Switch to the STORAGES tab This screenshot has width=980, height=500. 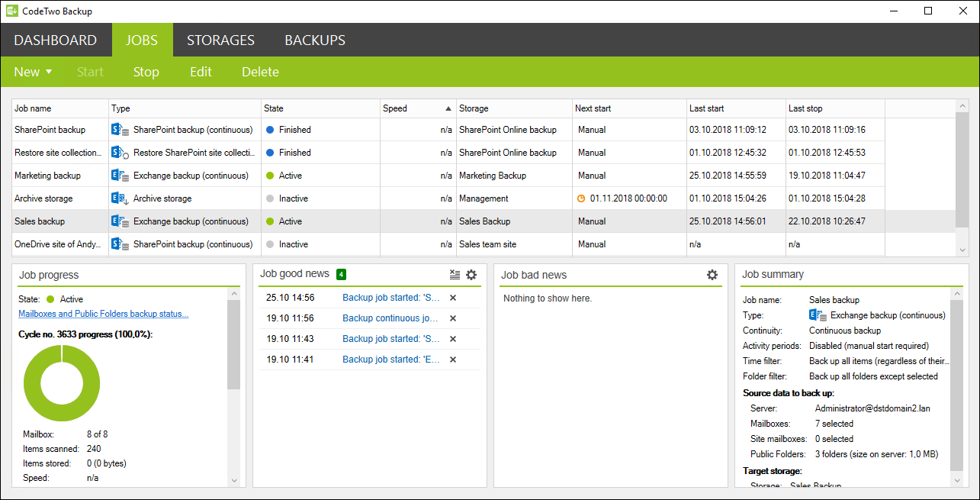(220, 40)
